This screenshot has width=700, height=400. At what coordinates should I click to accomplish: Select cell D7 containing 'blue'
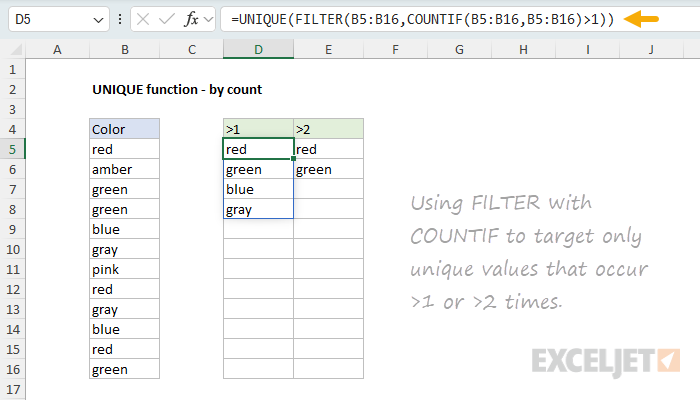click(258, 189)
